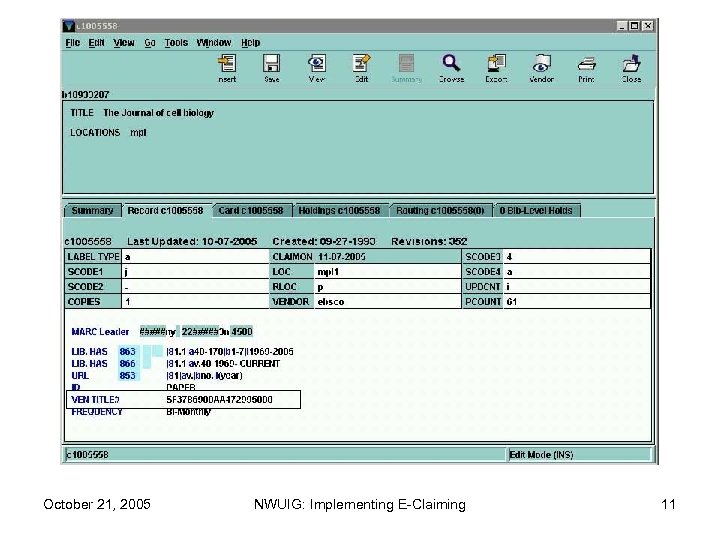Select the LIB. HAS 866 row
720x540 pixels.
(175, 364)
